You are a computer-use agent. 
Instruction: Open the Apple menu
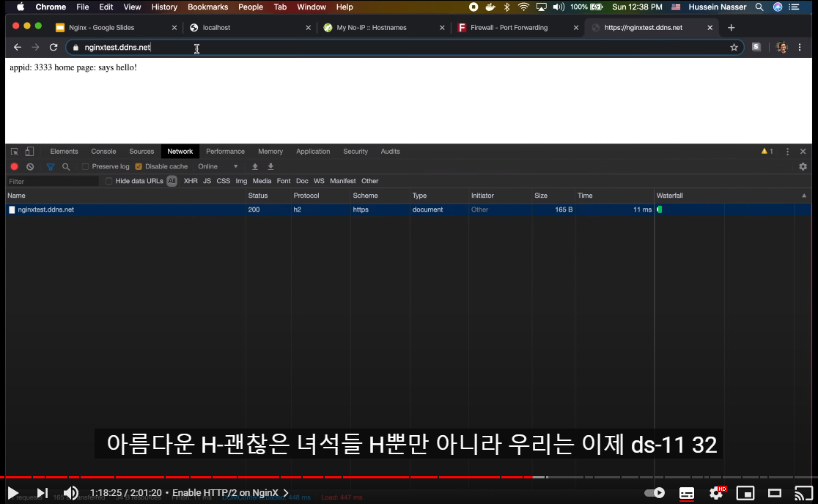[21, 7]
